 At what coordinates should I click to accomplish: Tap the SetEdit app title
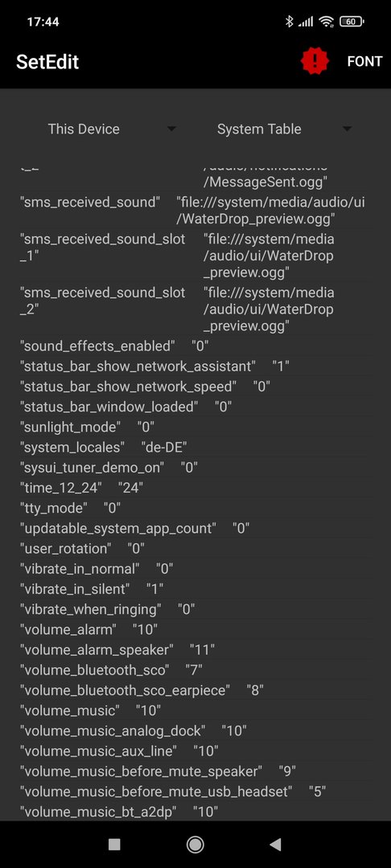tap(47, 61)
